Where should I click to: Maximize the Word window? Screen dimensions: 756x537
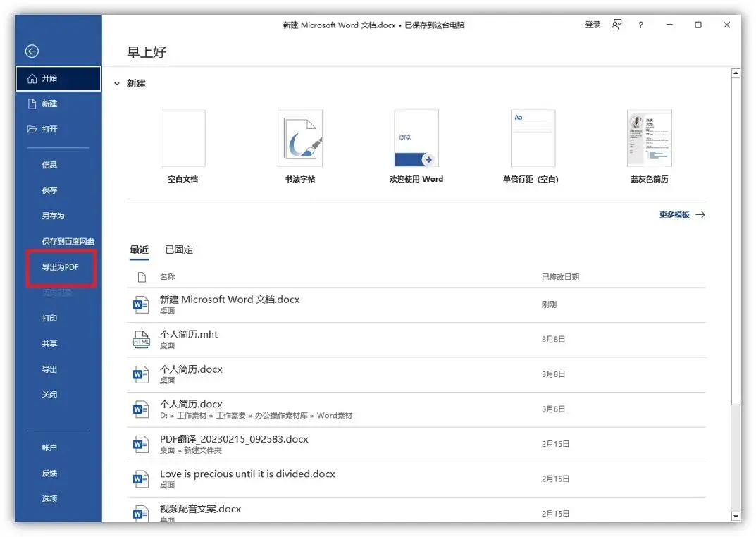[698, 25]
